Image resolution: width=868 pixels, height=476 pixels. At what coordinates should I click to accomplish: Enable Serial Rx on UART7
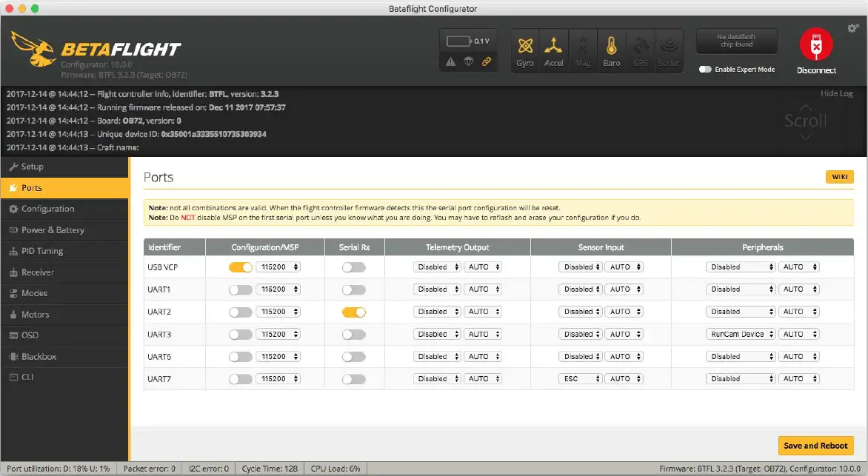(354, 379)
